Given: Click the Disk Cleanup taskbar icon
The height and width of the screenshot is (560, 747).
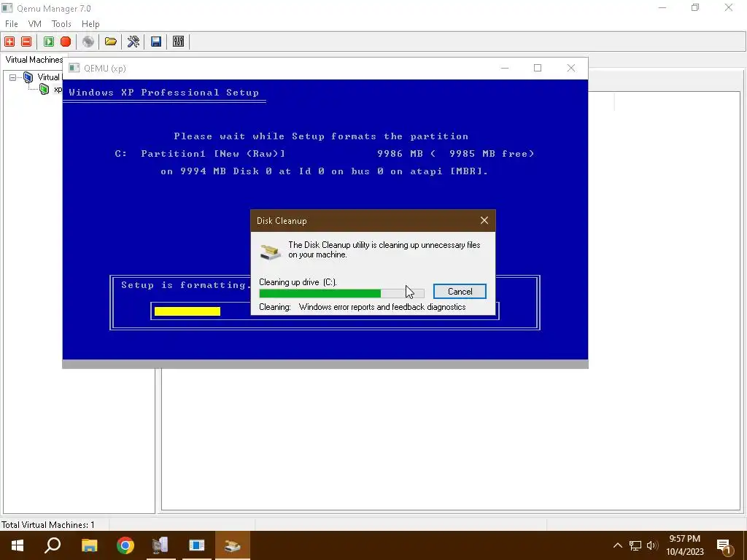Looking at the screenshot, I should pos(233,545).
